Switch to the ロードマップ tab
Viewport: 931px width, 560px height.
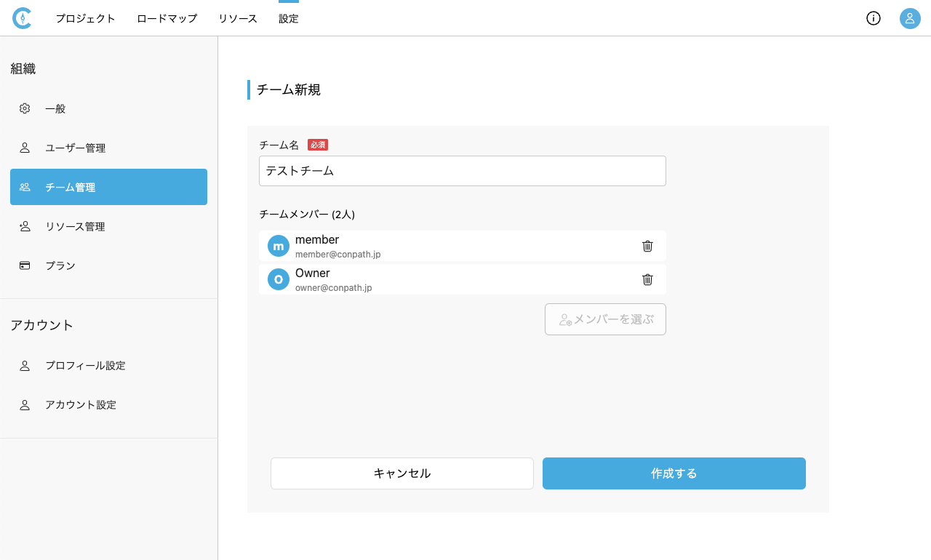[167, 19]
